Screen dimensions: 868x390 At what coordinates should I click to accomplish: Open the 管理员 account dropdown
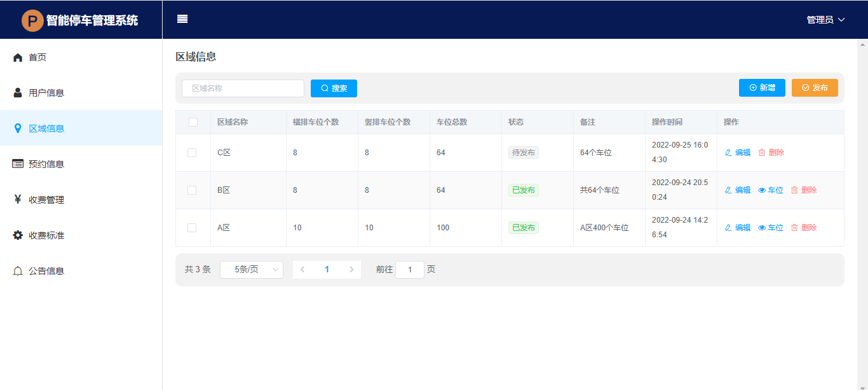[825, 20]
